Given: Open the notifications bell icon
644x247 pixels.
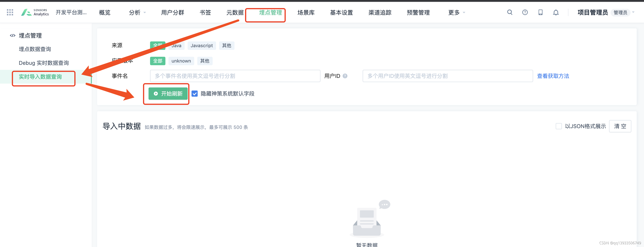Looking at the screenshot, I should pos(556,12).
